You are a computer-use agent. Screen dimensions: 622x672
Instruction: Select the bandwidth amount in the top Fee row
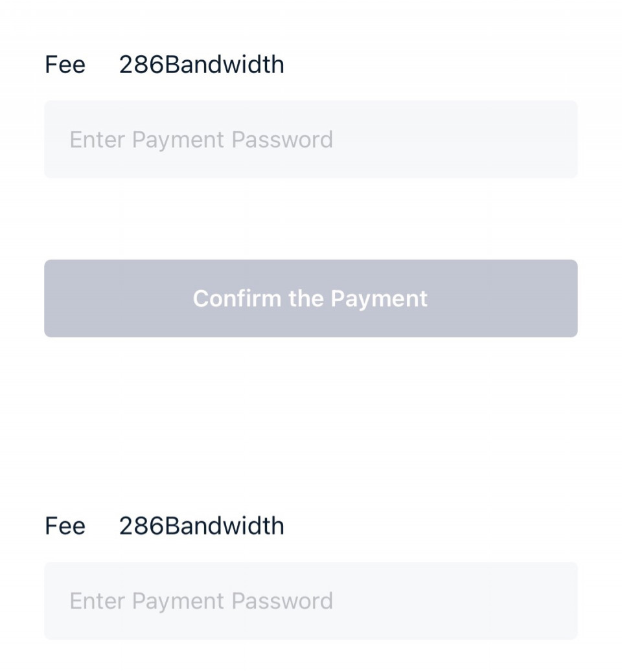pyautogui.click(x=202, y=65)
